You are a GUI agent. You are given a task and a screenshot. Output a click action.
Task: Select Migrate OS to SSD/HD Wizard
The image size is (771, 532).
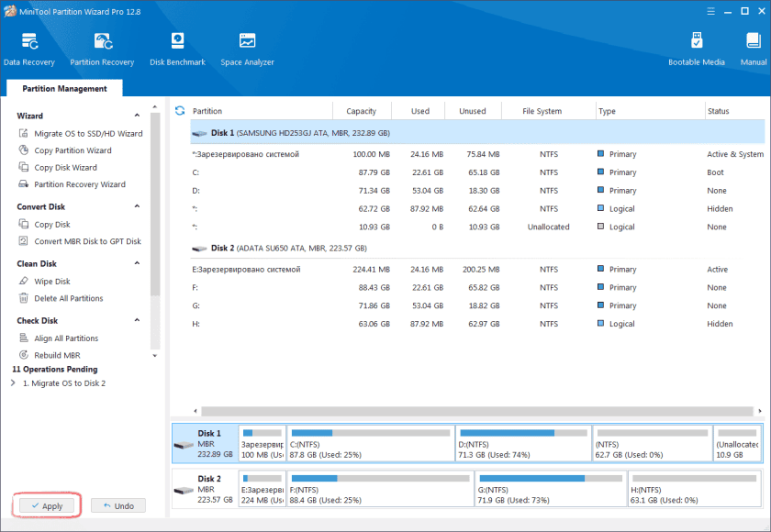[87, 134]
